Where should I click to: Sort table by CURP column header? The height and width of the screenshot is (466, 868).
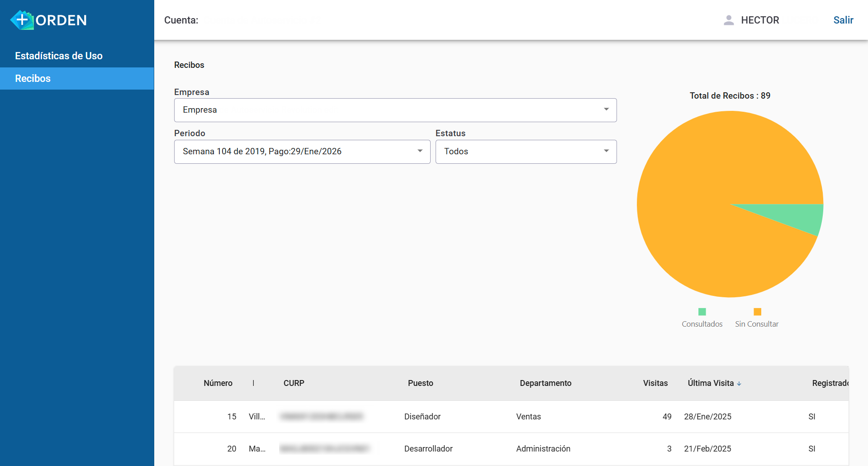click(x=294, y=383)
